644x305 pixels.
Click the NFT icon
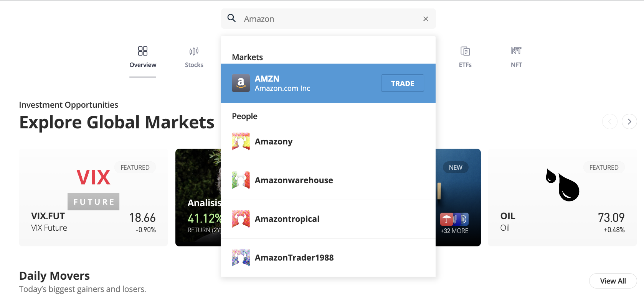(516, 50)
